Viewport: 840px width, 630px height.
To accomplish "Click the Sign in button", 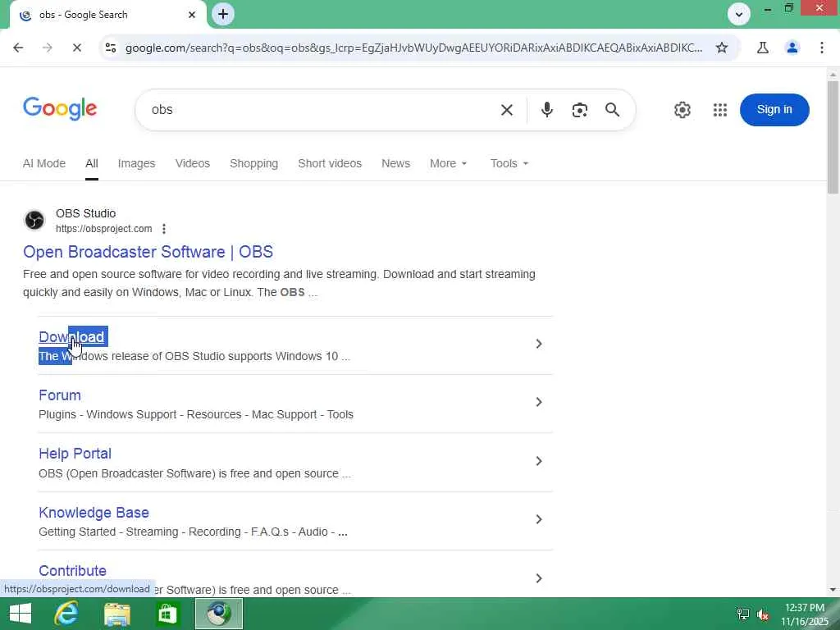I will [774, 110].
